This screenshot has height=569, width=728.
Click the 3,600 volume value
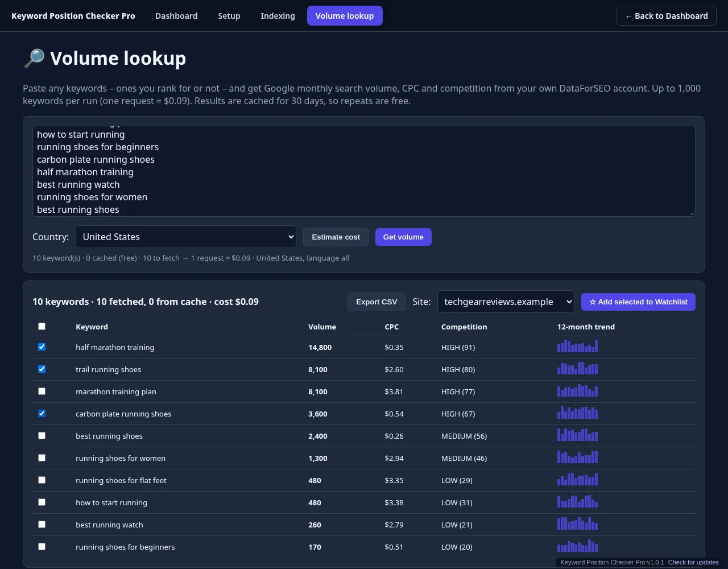pos(317,414)
